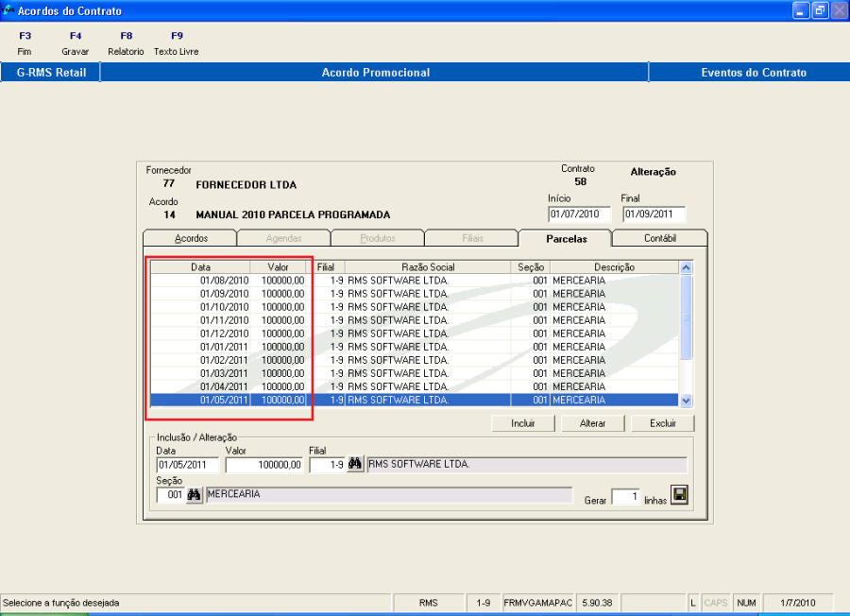This screenshot has height=616, width=850.
Task: Click the Final date field
Action: click(654, 214)
